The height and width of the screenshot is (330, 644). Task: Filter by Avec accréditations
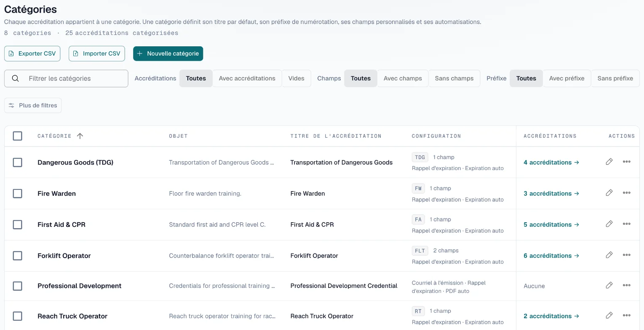pyautogui.click(x=247, y=78)
